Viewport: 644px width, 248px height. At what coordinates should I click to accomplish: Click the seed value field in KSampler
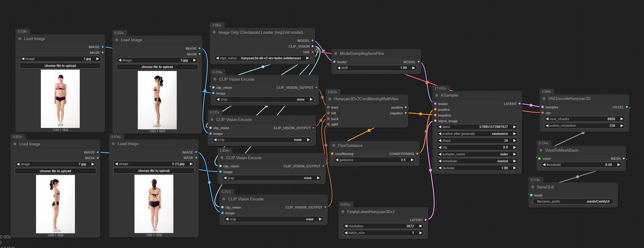point(477,127)
